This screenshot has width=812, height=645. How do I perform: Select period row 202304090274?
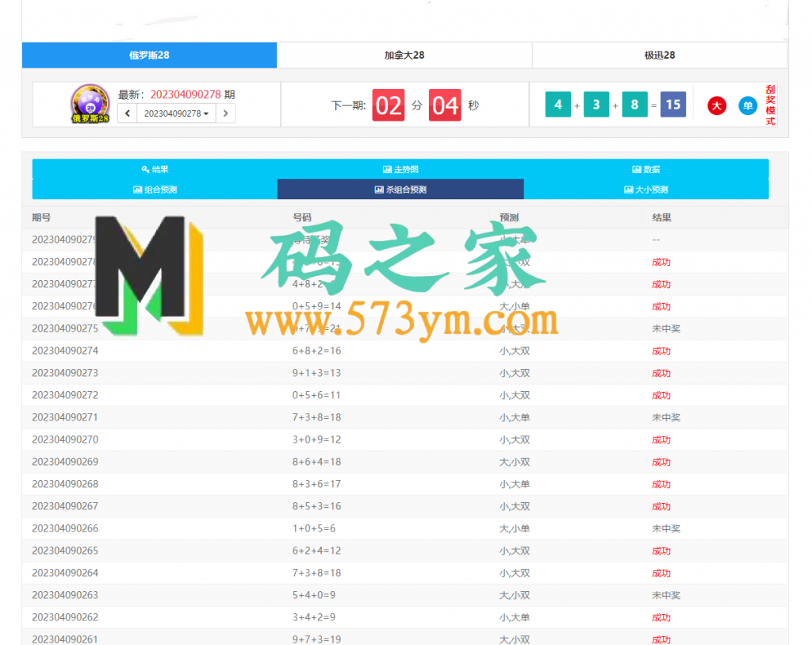[405, 351]
